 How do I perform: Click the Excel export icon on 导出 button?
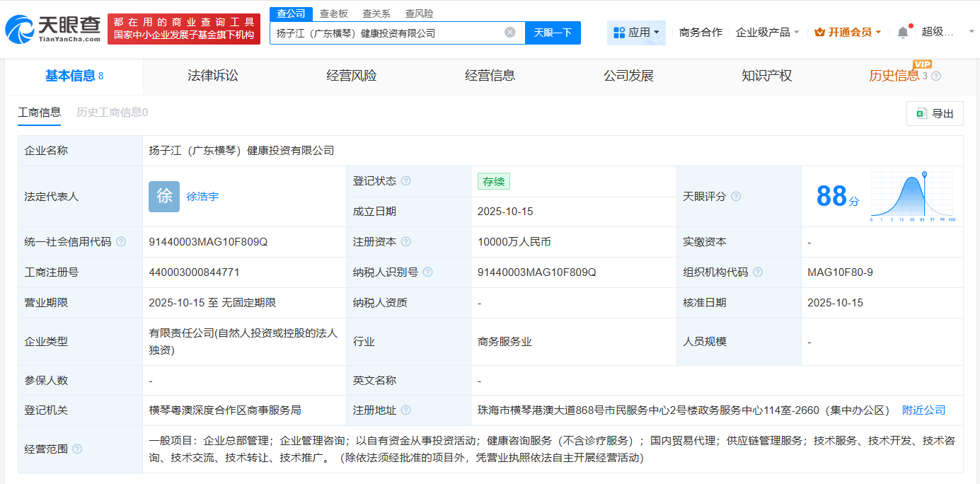click(922, 113)
